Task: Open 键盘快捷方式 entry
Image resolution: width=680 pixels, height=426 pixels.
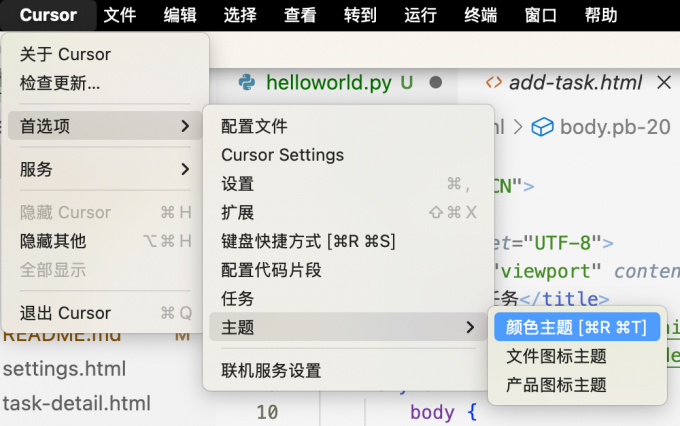Action: tap(348, 241)
